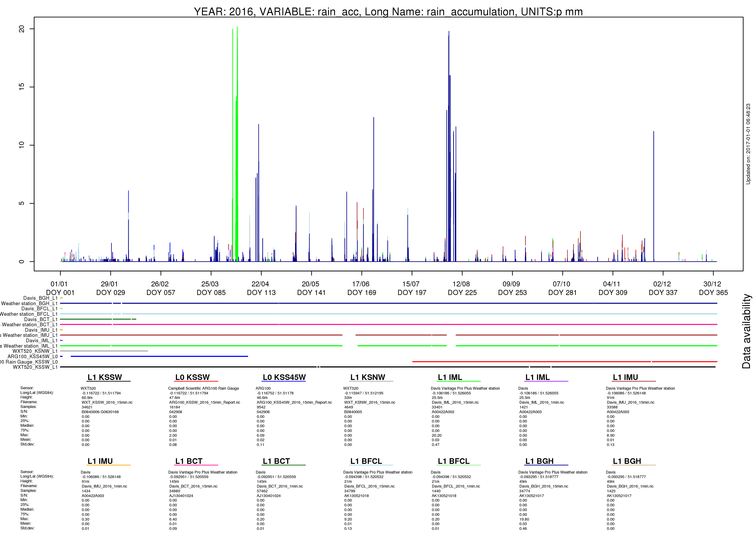Screen dimensions: 756x535
Task: Click filename 'Davis_BCT_2016_1min.nc'
Action: (280, 486)
